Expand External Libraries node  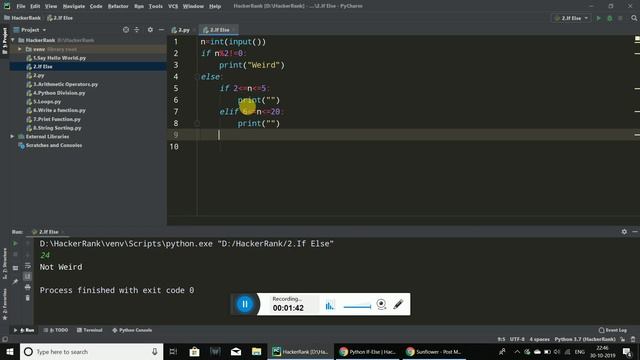coord(12,136)
